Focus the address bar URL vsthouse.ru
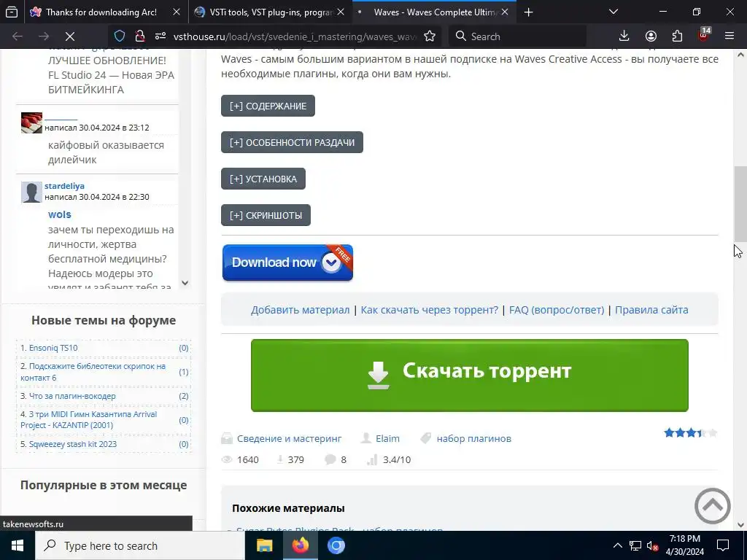 click(x=295, y=36)
